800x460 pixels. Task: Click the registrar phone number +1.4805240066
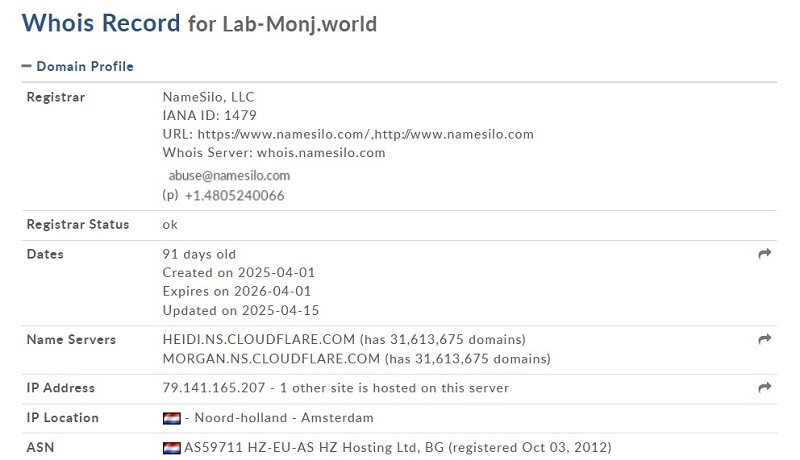point(234,196)
